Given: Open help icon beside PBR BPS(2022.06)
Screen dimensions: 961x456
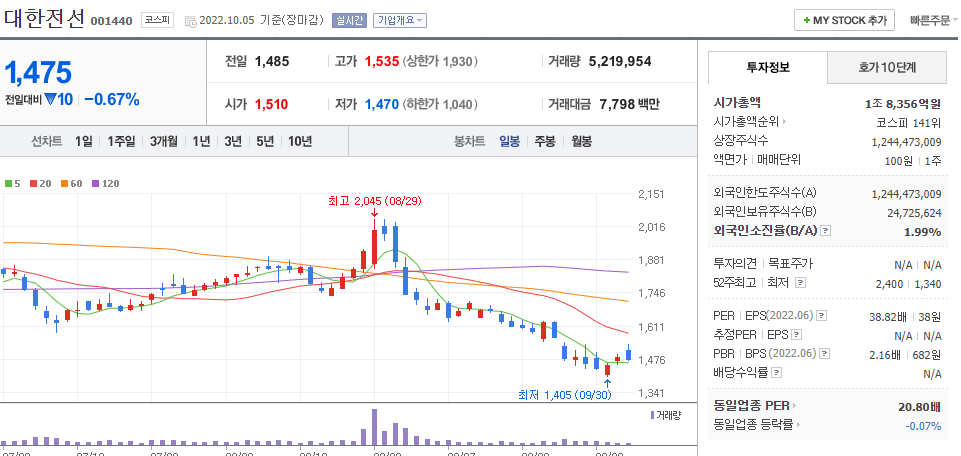Looking at the screenshot, I should [826, 354].
